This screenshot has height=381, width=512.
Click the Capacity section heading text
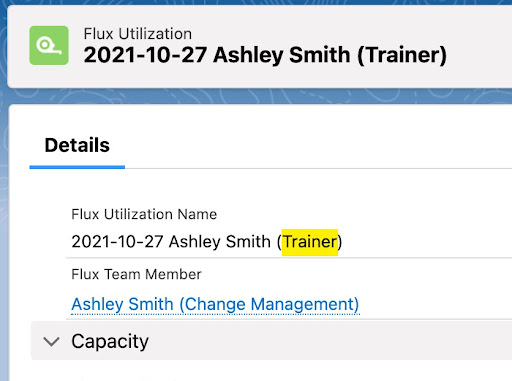(110, 342)
